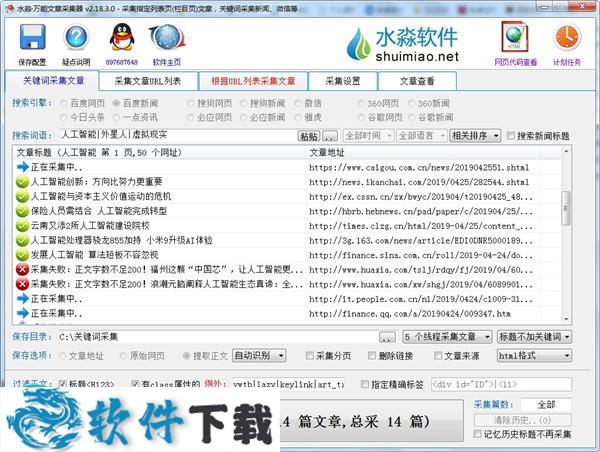The width and height of the screenshot is (600, 452).
Task: Click the 保存配置 floppy disk icon
Action: pyautogui.click(x=32, y=39)
